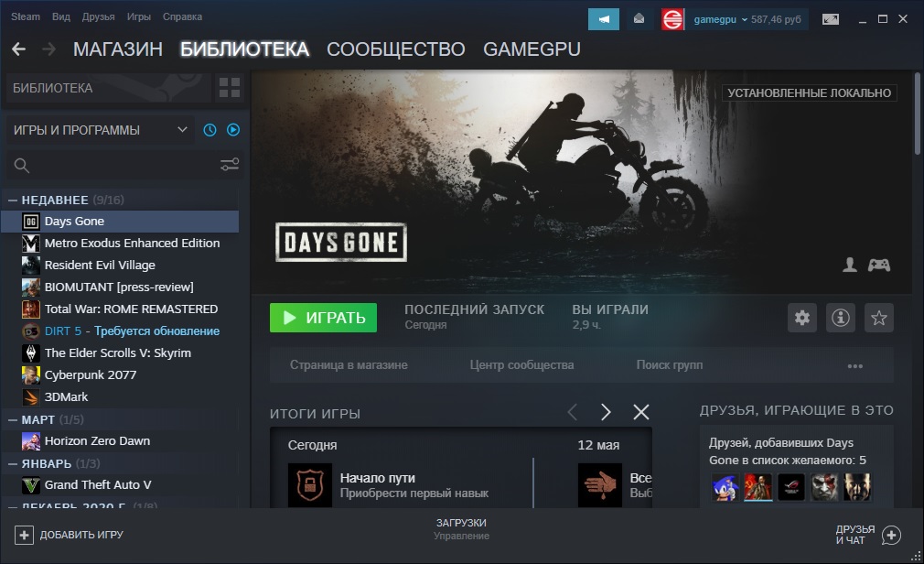924x564 pixels.
Task: Collapse the МАРТ category
Action: click(13, 420)
